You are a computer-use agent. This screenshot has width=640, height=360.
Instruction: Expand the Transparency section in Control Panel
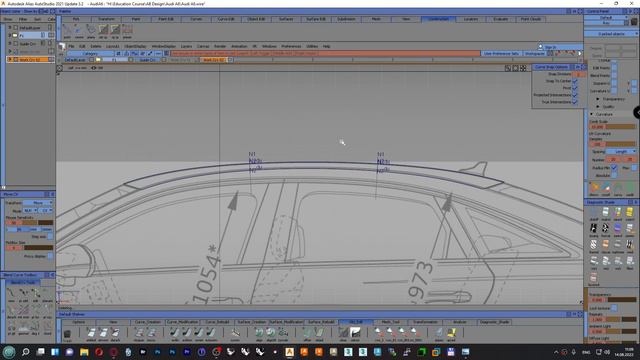pyautogui.click(x=598, y=99)
